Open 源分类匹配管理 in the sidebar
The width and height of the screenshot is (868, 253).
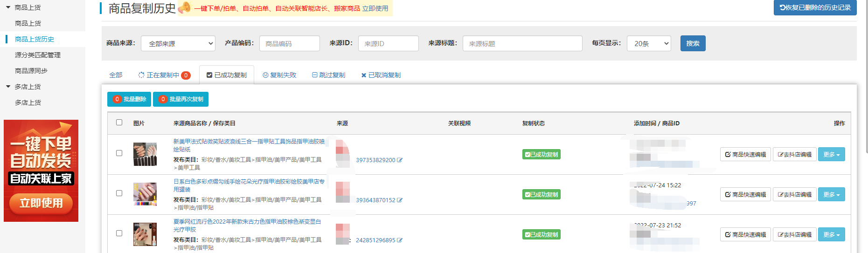point(38,55)
